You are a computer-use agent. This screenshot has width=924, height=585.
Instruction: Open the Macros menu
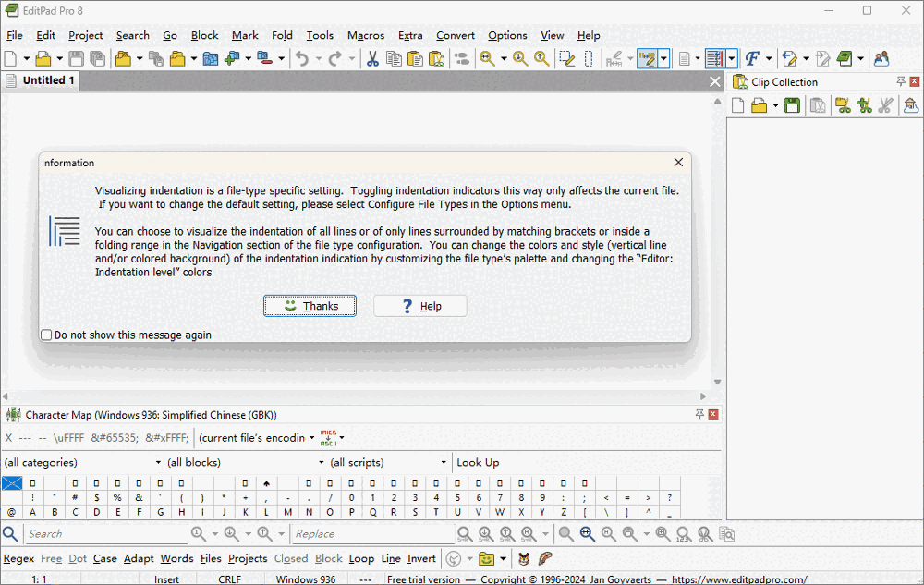pos(366,35)
